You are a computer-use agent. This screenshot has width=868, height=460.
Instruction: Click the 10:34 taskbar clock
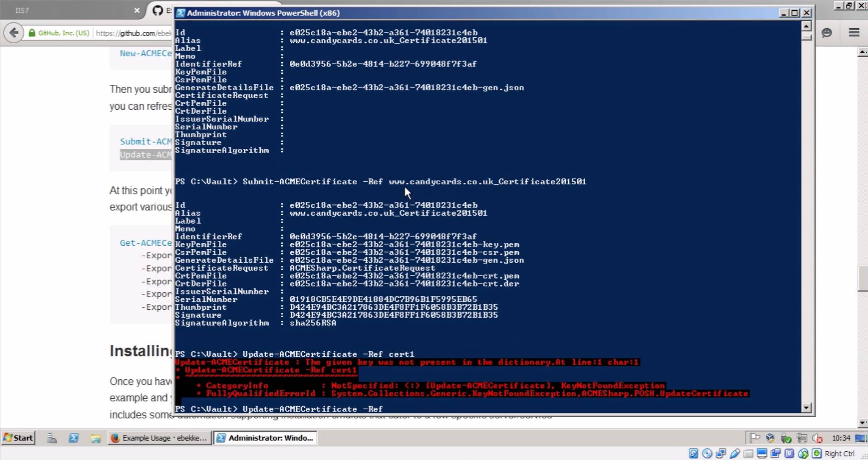[x=841, y=438]
